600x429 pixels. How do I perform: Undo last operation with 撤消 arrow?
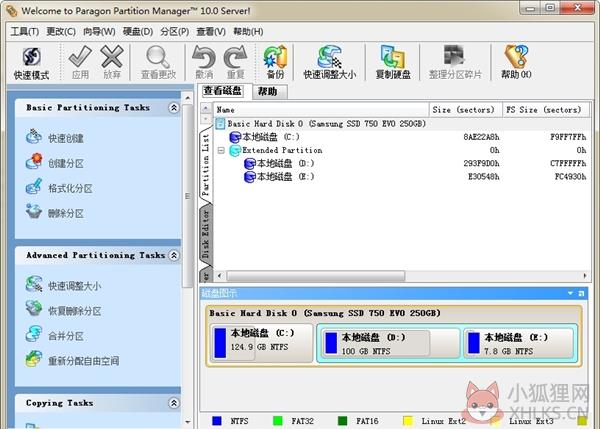204,62
